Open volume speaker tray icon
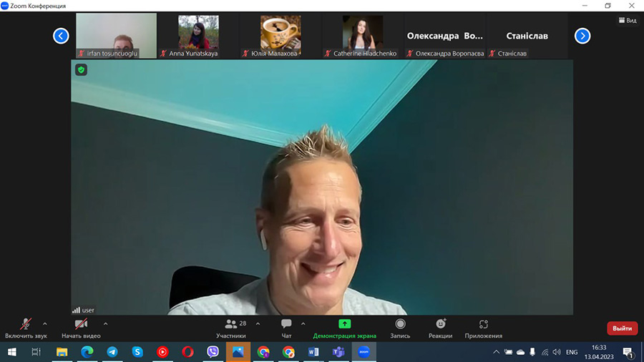 pyautogui.click(x=557, y=352)
